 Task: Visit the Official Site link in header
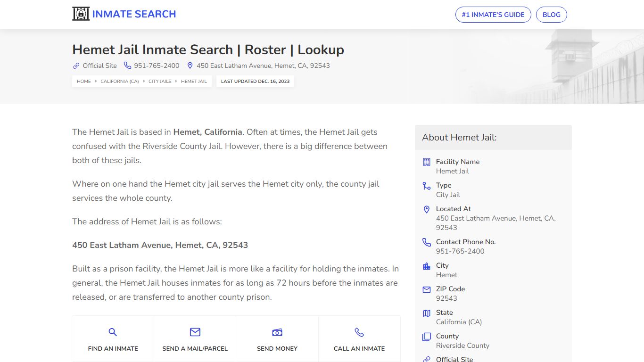tap(99, 66)
